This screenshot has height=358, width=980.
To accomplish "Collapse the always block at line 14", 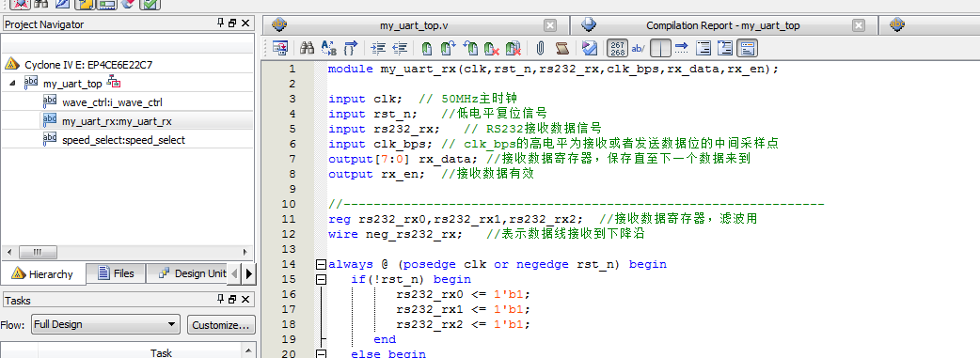I will coord(322,264).
